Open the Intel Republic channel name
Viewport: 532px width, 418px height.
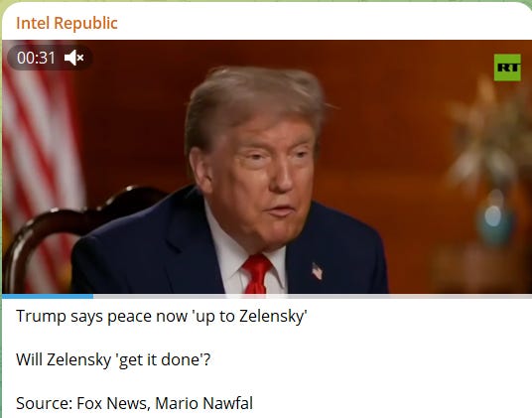(x=66, y=23)
